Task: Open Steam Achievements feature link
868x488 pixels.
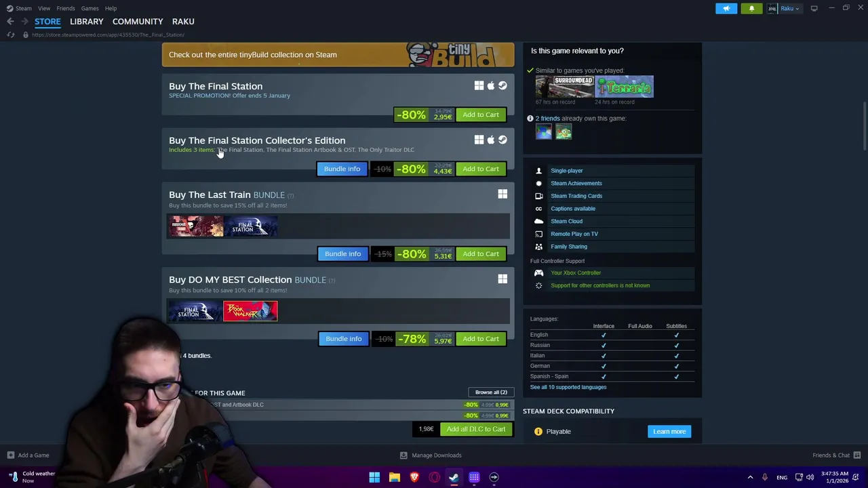Action: click(x=576, y=183)
